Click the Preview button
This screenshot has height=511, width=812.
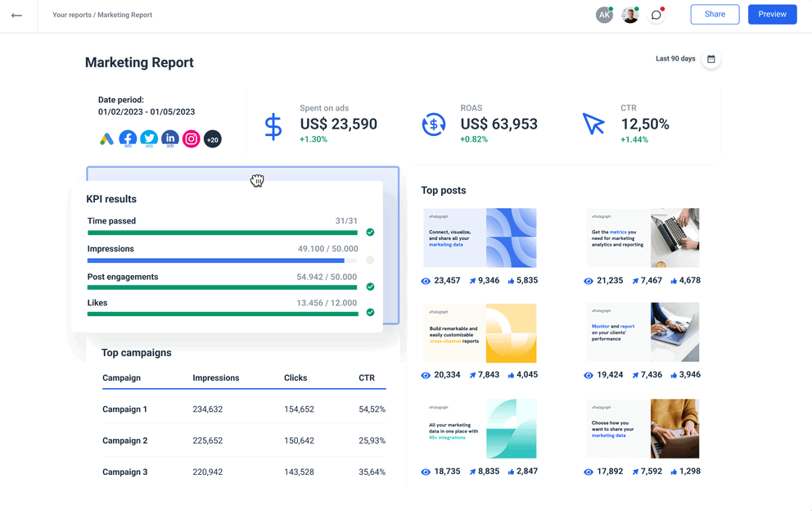[x=772, y=15]
